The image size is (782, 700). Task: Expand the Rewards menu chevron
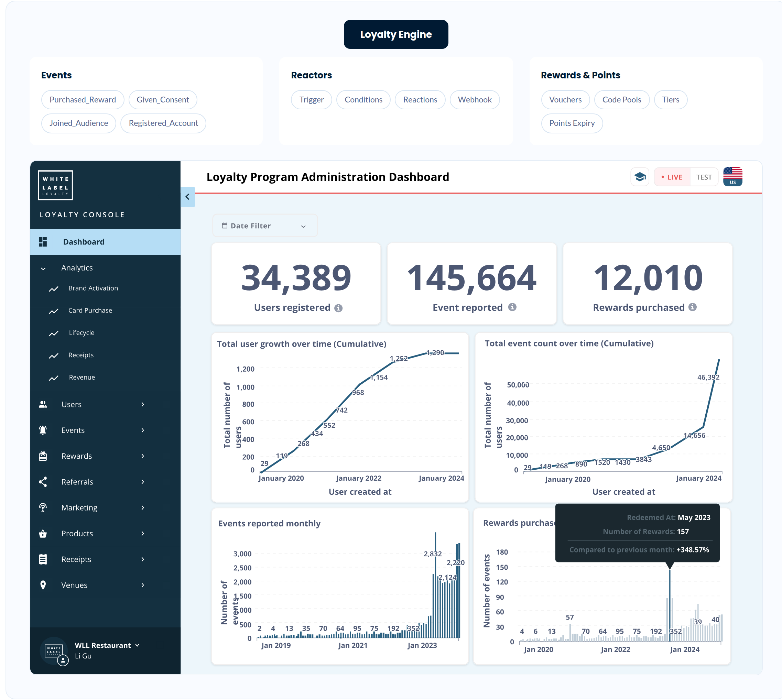143,456
